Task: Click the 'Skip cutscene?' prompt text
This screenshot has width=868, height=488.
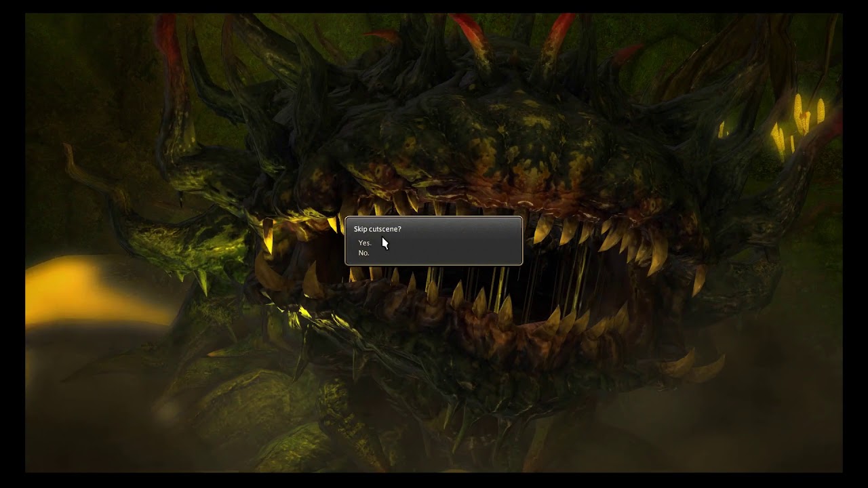Action: click(377, 229)
